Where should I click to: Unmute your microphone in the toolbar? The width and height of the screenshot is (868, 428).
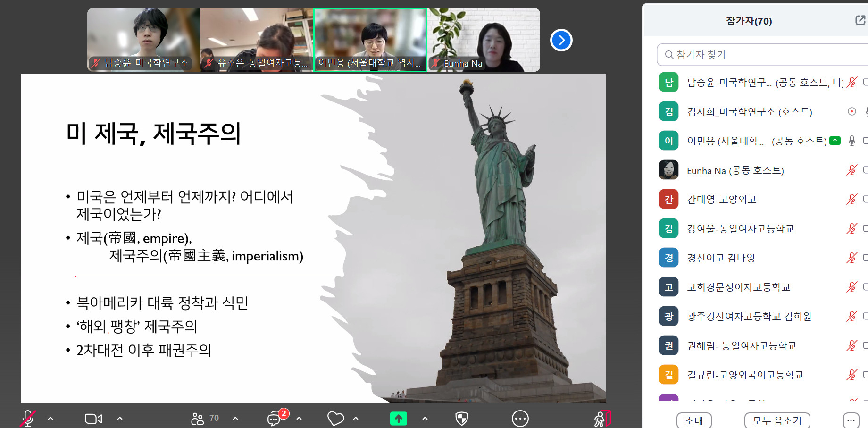tap(28, 419)
